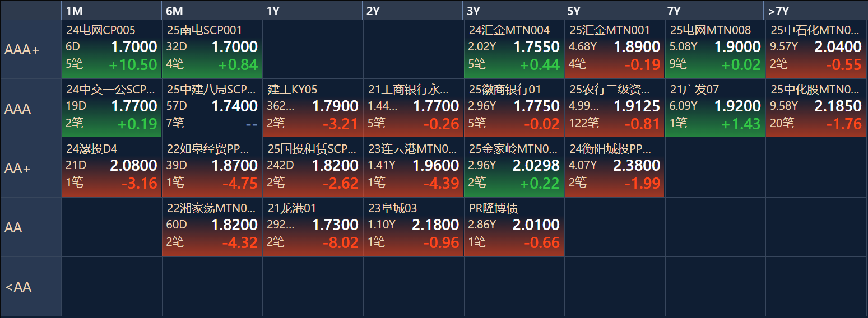Select the 3Y maturity column header
The image size is (868, 318).
click(514, 11)
